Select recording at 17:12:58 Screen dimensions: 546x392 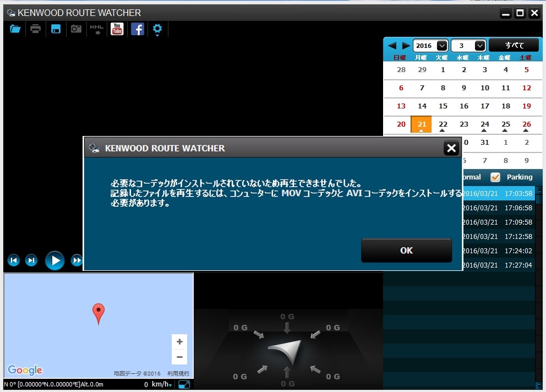pos(499,236)
